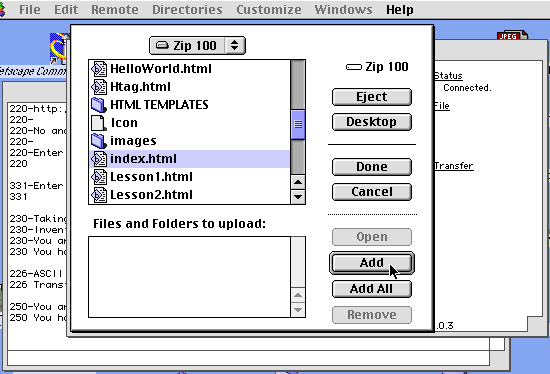Click the Connected. status text

click(x=467, y=88)
